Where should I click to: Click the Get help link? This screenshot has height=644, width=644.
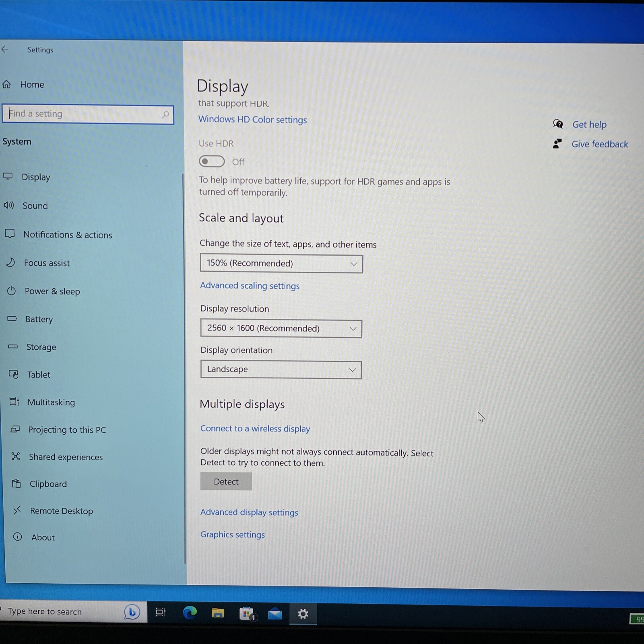589,125
